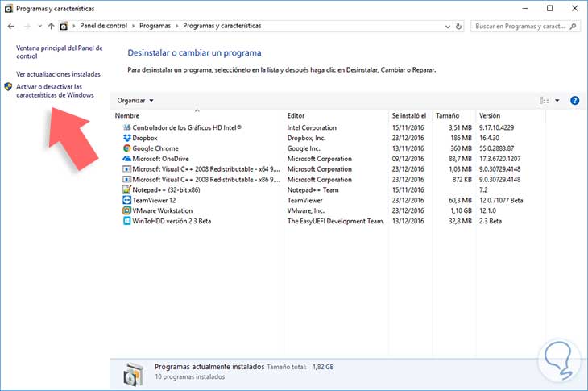The image size is (588, 391).
Task: Select the VMware Workstation entry name
Action: 163,210
